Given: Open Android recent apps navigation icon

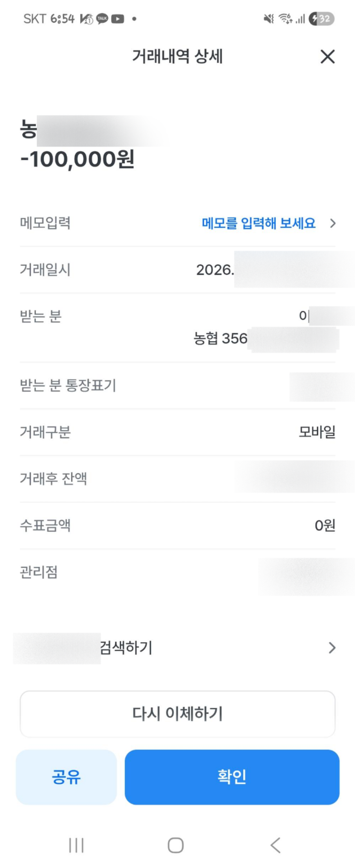Looking at the screenshot, I should click(76, 845).
